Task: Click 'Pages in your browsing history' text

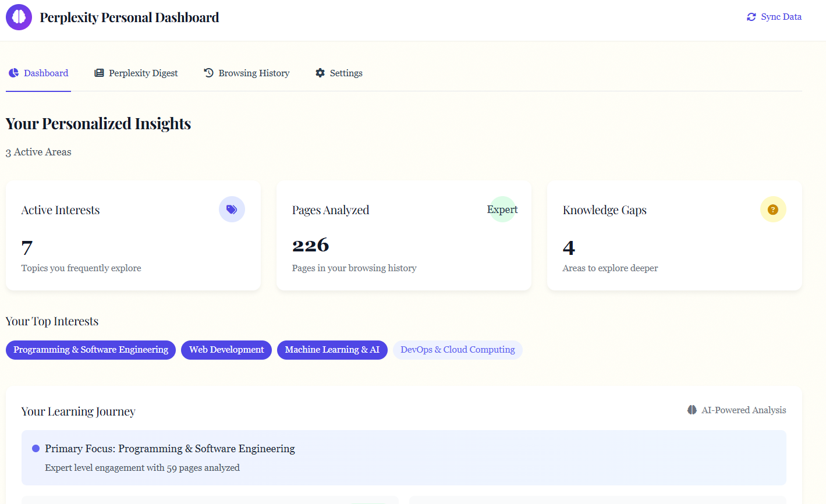Action: point(354,268)
